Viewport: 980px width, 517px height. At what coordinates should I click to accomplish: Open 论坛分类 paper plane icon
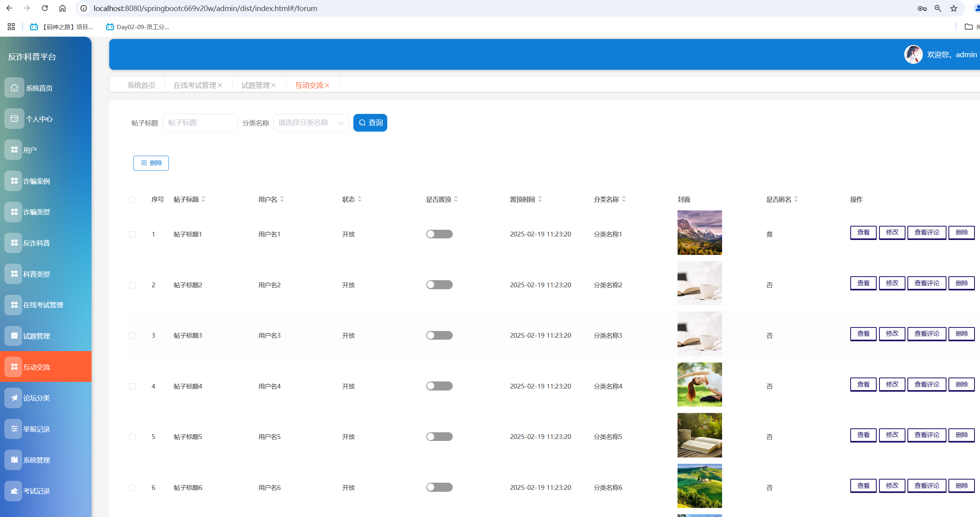click(x=14, y=398)
